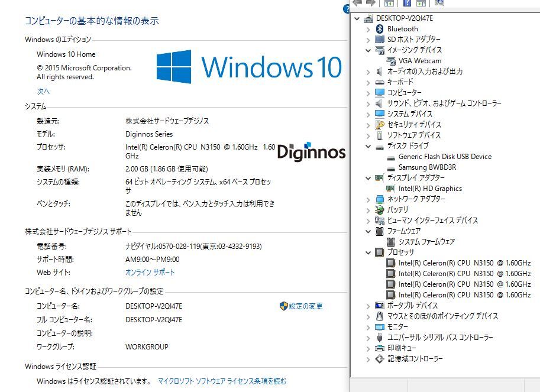
Task: Expand the オーディオの入力および出力 category
Action: point(368,72)
